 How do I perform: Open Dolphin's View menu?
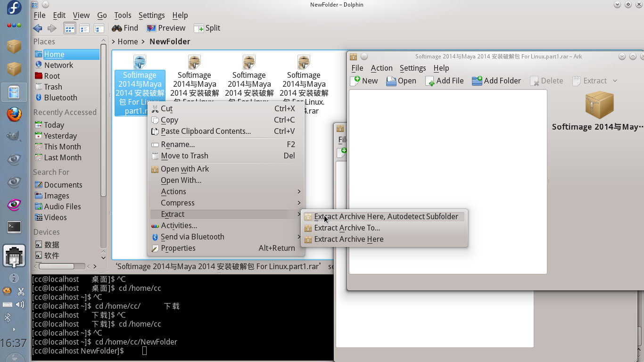81,15
